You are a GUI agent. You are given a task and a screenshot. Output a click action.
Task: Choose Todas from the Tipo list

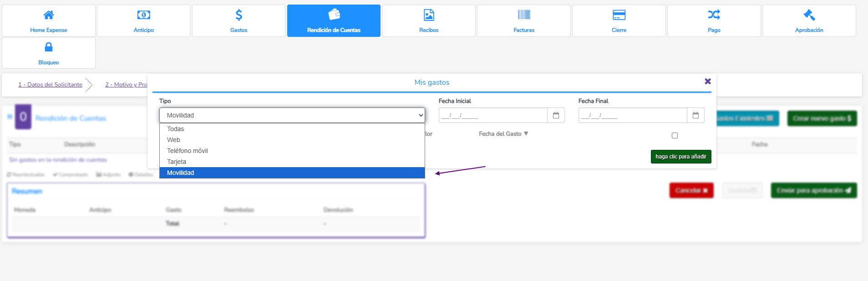point(176,129)
